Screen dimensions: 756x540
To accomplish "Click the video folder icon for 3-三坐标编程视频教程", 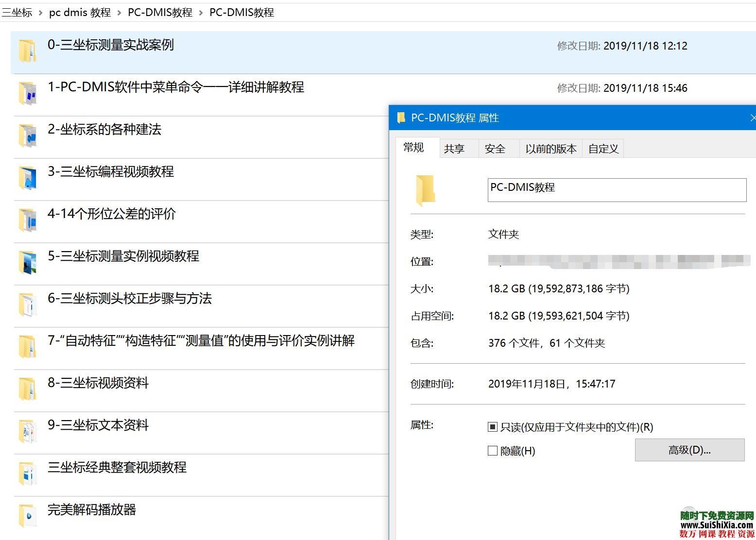I will click(28, 177).
